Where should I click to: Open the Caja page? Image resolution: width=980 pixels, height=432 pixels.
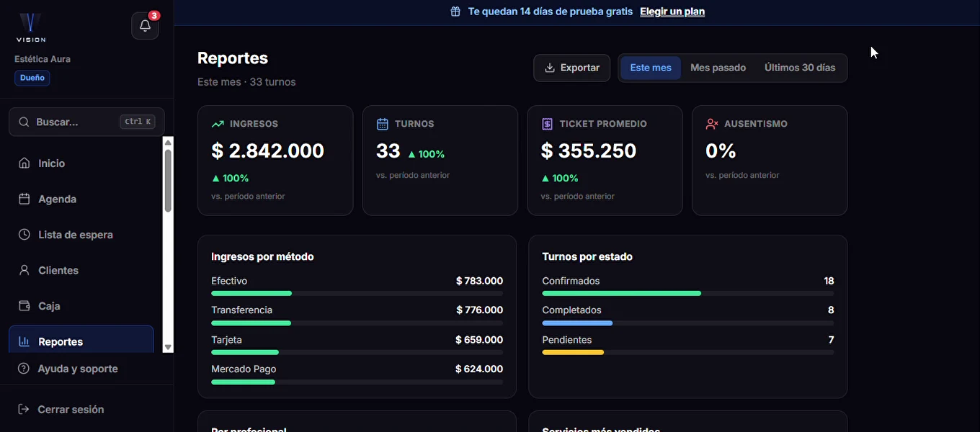[81, 306]
